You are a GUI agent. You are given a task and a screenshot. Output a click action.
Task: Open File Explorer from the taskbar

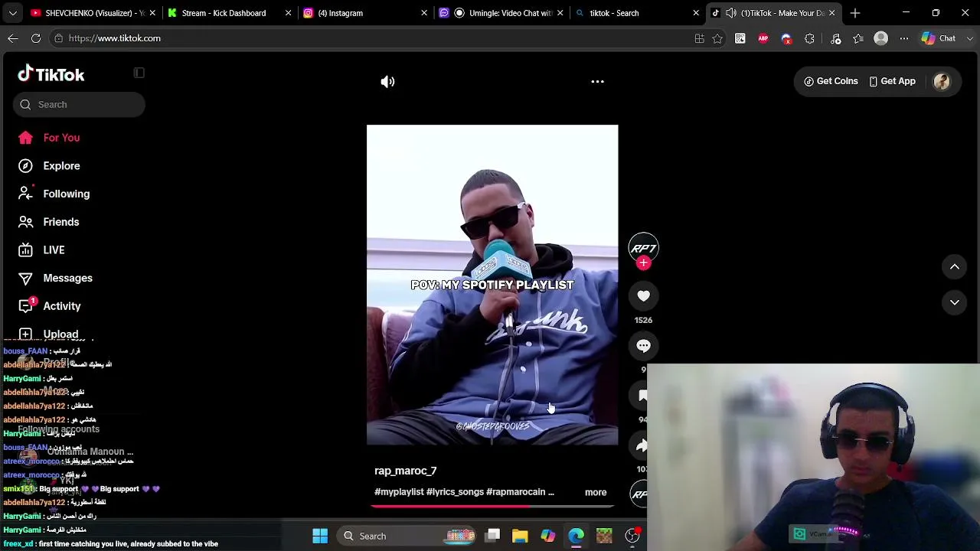pyautogui.click(x=520, y=536)
